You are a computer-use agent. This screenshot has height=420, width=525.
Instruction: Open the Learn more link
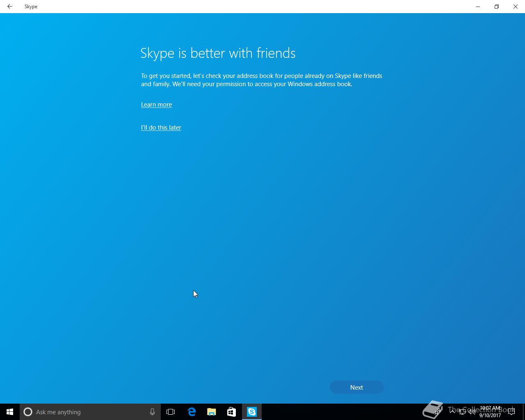(156, 105)
